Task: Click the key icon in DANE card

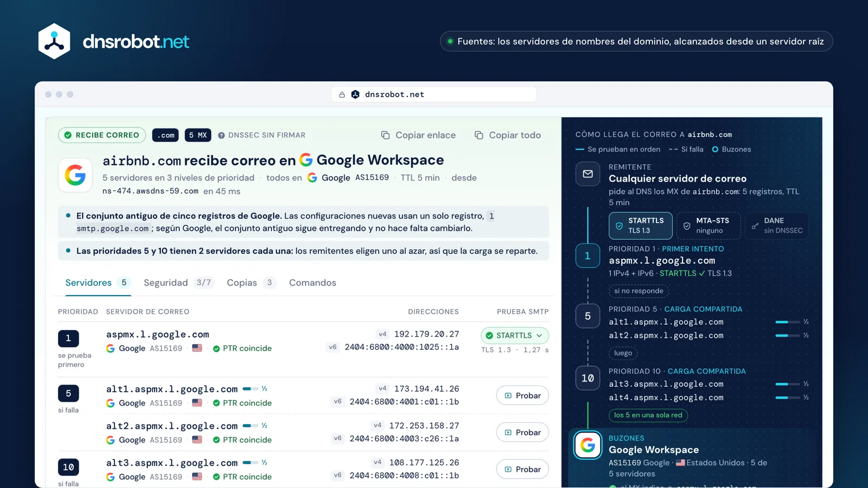Action: pyautogui.click(x=755, y=226)
